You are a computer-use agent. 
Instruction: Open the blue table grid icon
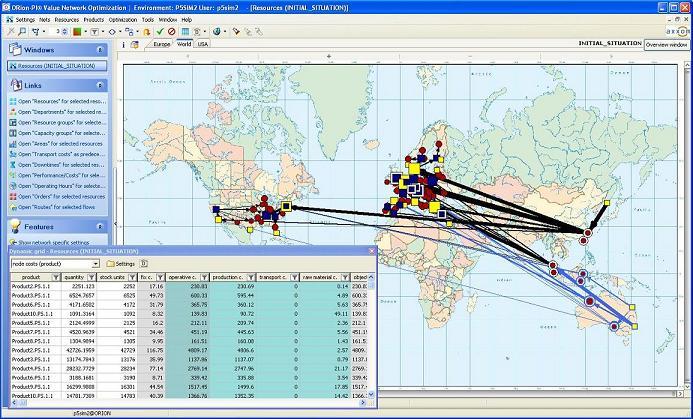coord(185,31)
